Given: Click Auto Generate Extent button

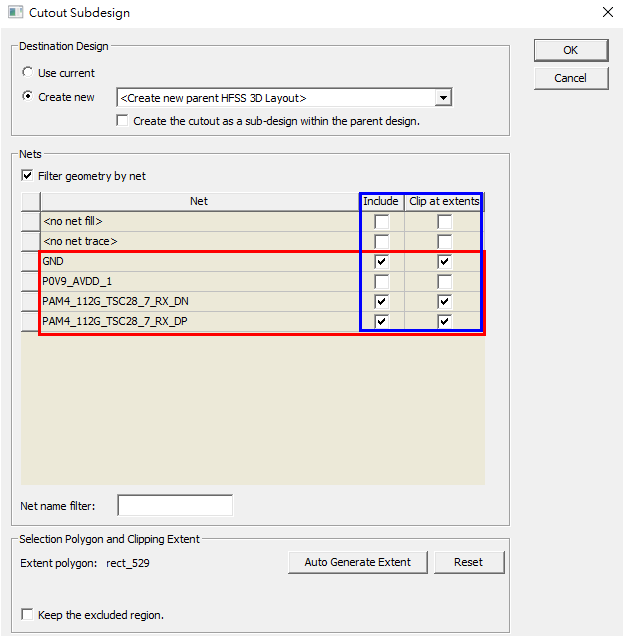Looking at the screenshot, I should pyautogui.click(x=357, y=562).
